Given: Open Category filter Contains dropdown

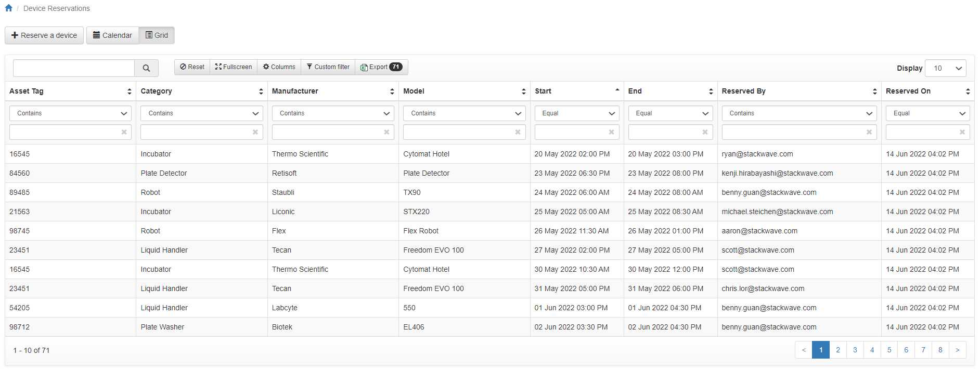Looking at the screenshot, I should pyautogui.click(x=201, y=113).
